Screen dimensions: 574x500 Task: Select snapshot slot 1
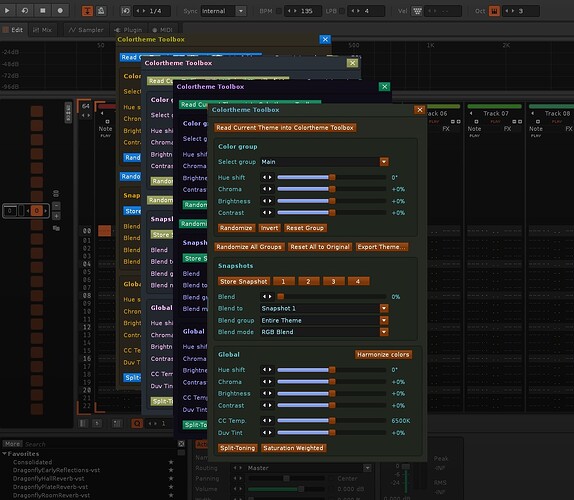coord(283,281)
